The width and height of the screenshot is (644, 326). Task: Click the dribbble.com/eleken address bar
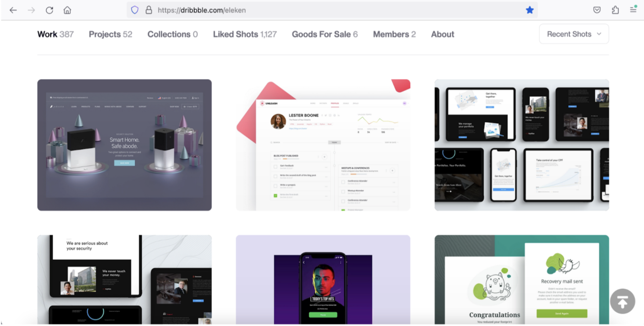coord(325,10)
